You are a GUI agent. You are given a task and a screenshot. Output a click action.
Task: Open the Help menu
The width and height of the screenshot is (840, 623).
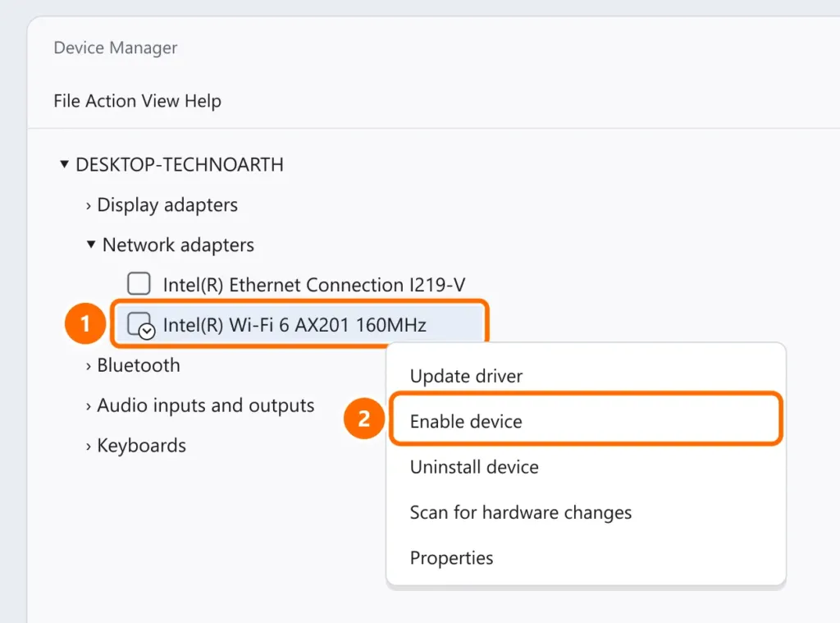point(203,101)
